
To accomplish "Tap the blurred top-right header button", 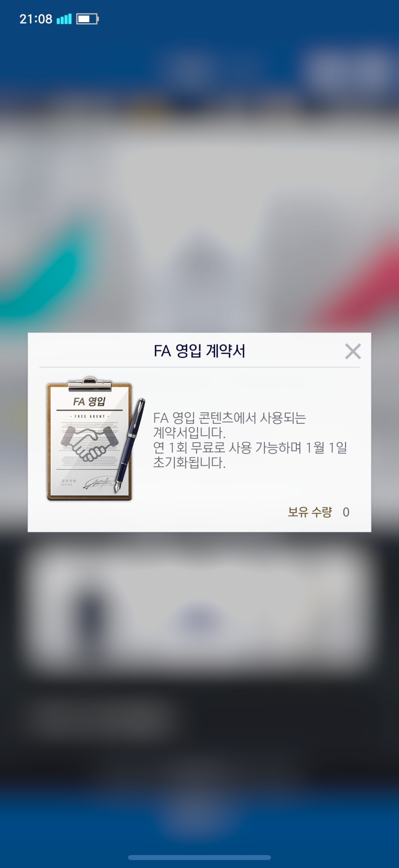I will pos(350,69).
